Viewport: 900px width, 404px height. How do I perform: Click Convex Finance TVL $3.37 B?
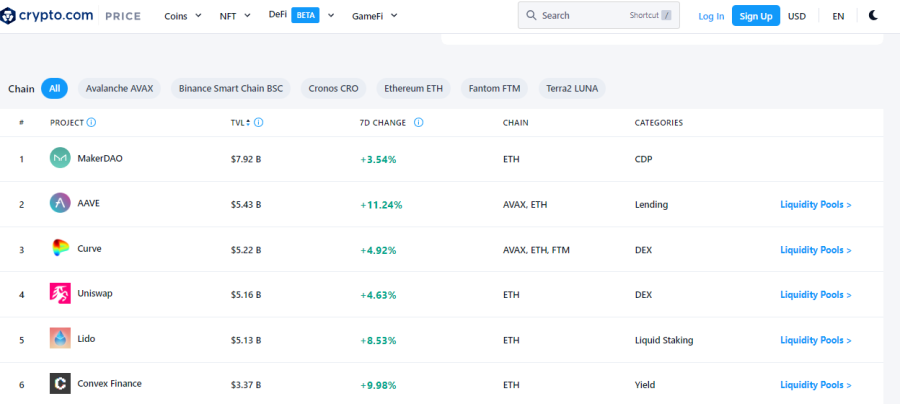click(246, 384)
